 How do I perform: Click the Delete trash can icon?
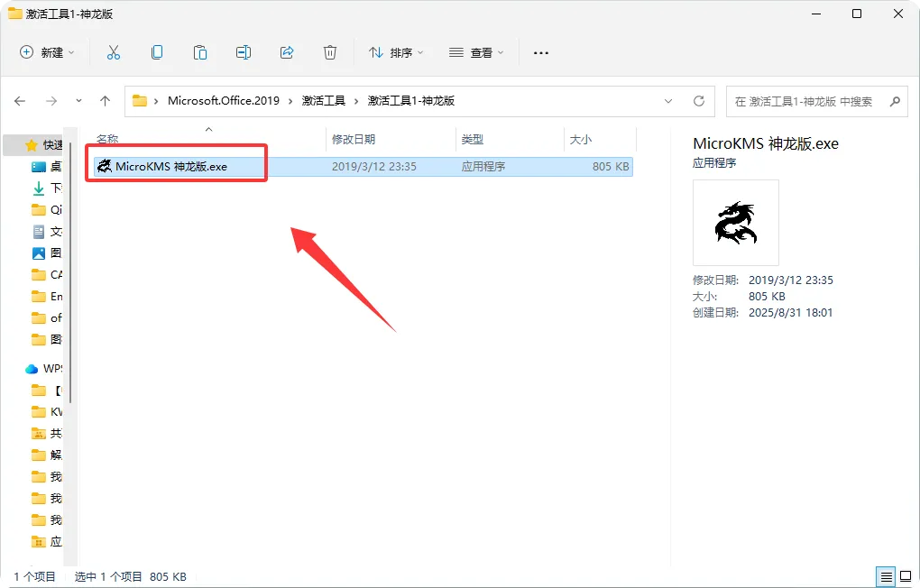point(330,53)
